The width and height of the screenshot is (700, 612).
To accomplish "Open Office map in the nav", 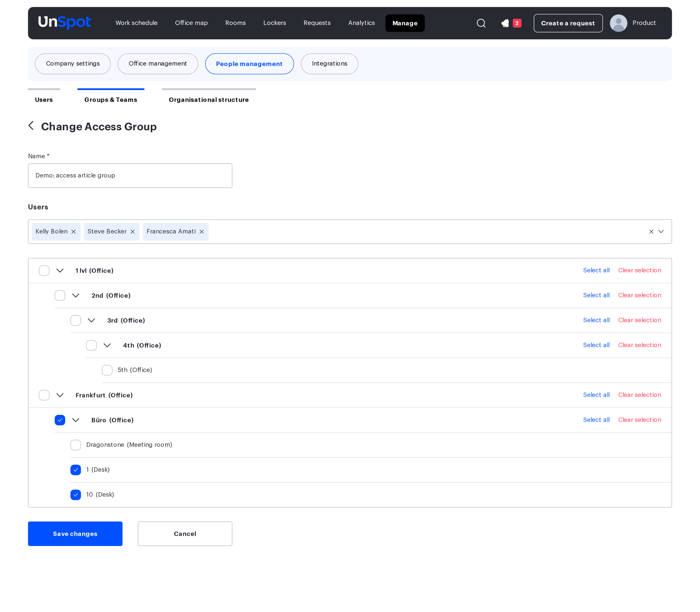I will coord(191,23).
